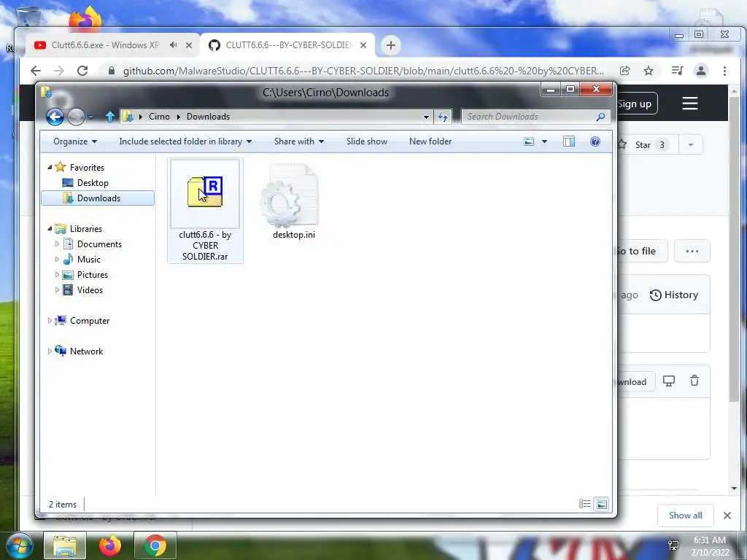The height and width of the screenshot is (560, 747).
Task: Open Firefox from taskbar
Action: (109, 545)
